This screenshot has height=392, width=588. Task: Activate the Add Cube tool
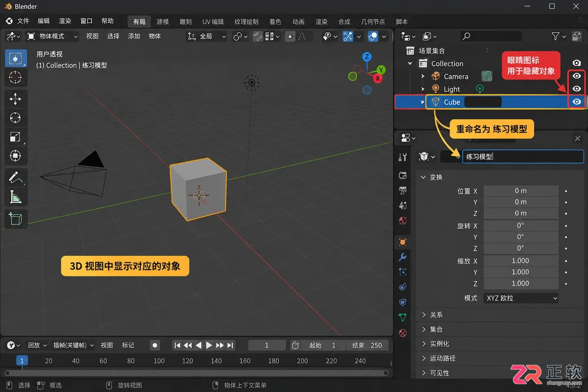coord(16,219)
